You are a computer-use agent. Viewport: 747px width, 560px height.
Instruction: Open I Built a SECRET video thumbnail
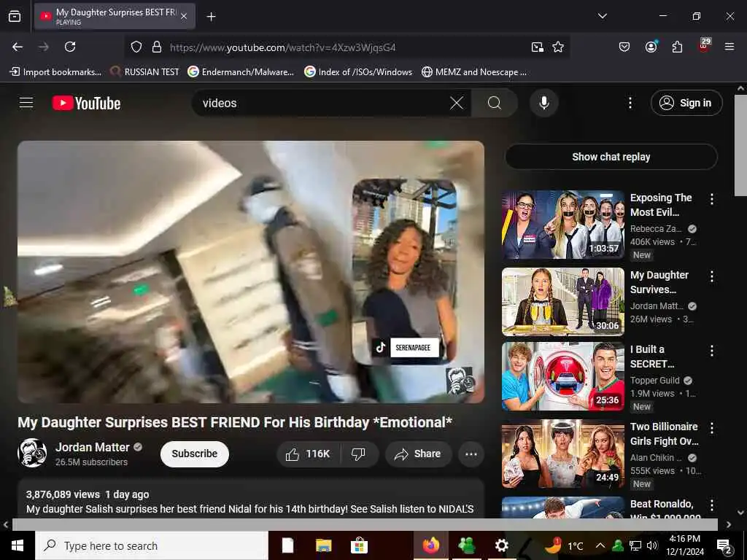coord(563,376)
